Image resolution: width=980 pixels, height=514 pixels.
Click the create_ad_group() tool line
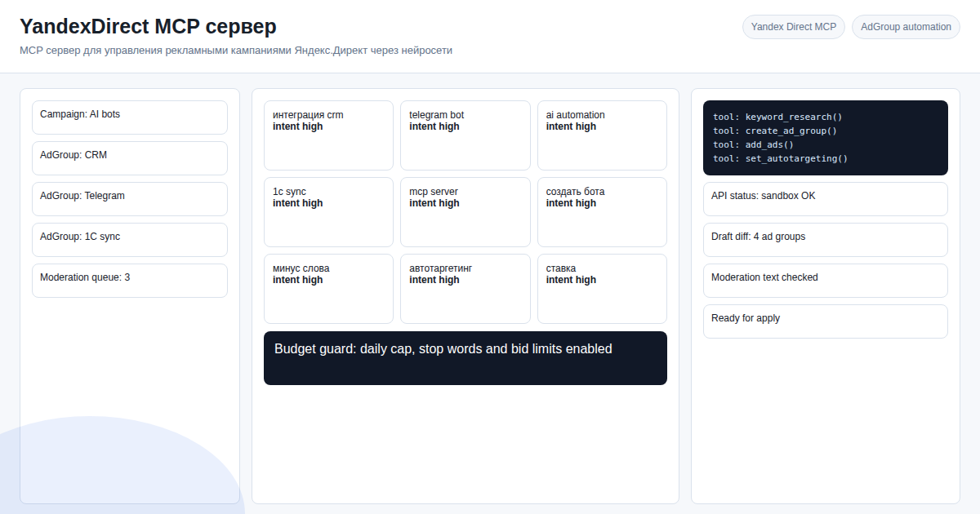(775, 131)
